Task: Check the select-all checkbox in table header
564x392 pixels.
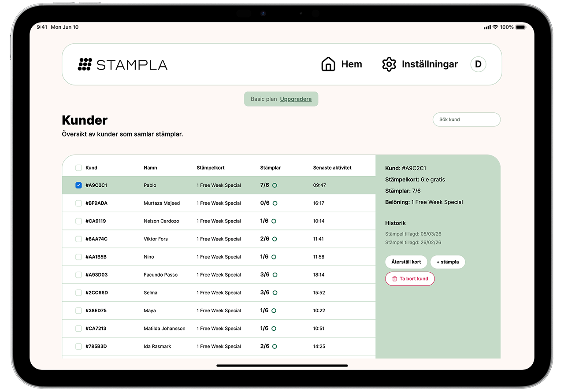Action: [78, 168]
